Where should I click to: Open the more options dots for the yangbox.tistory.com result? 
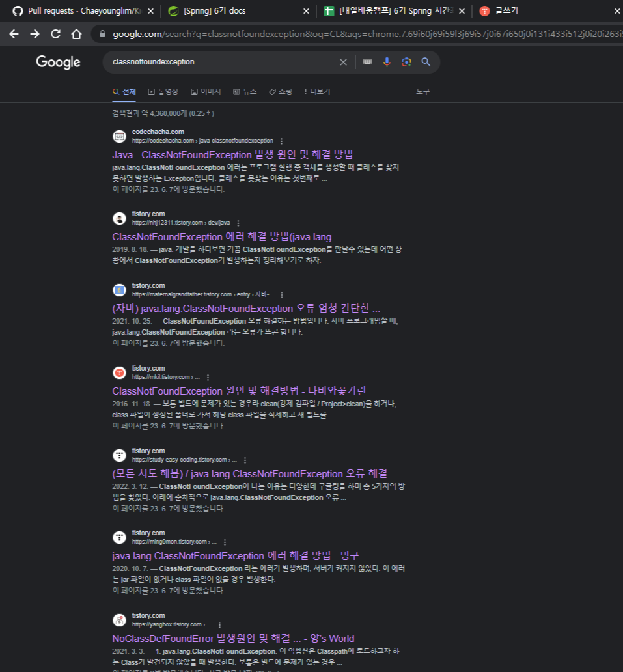[x=220, y=625]
